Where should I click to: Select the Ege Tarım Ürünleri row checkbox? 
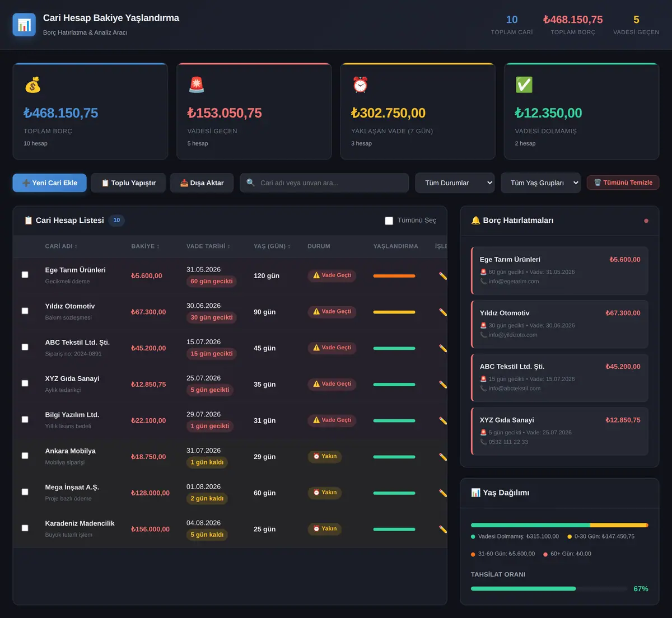25,275
